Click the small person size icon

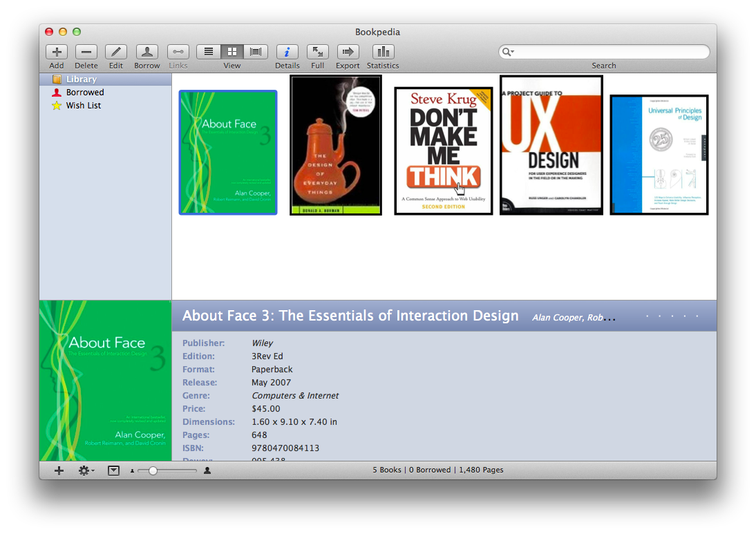tap(132, 471)
